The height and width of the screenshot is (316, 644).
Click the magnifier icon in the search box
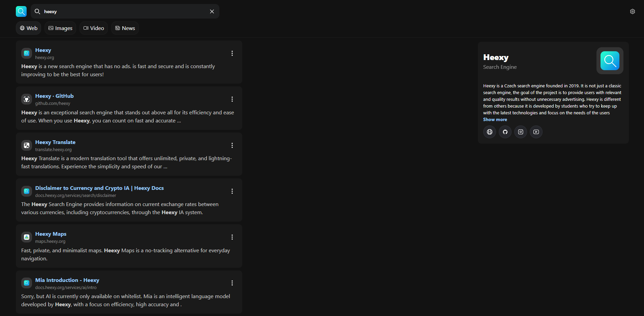37,11
